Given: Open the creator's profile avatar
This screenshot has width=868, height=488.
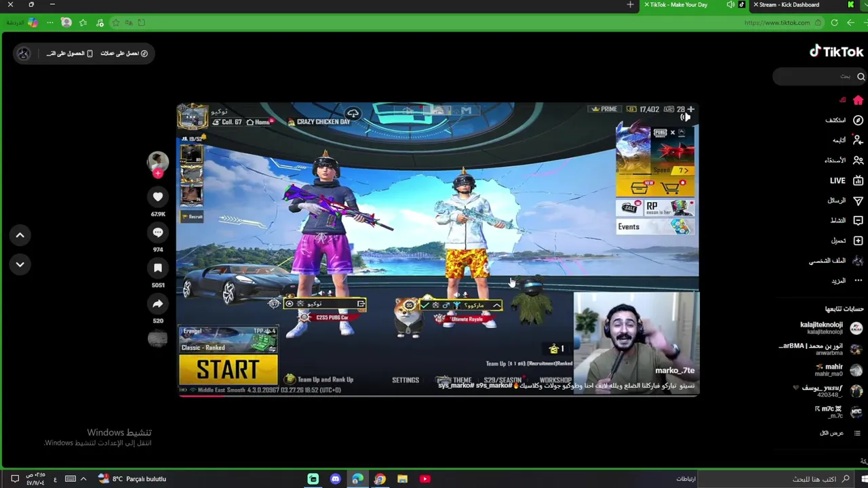Looking at the screenshot, I should pos(157,161).
